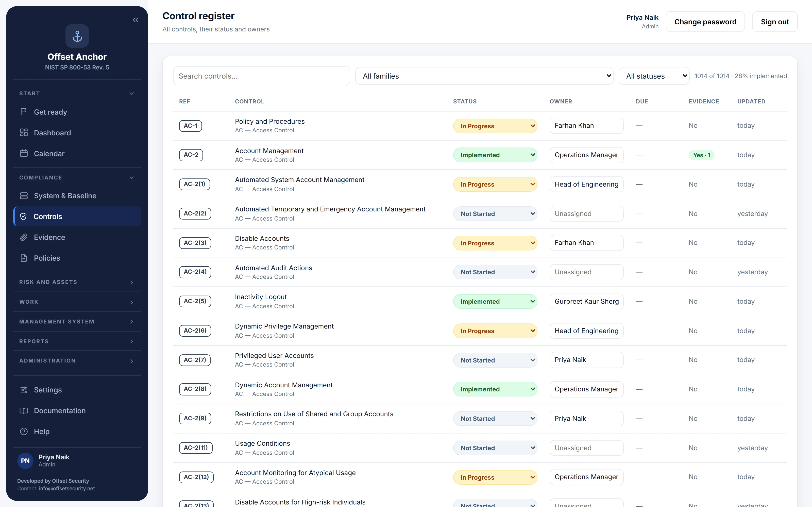The width and height of the screenshot is (812, 507).
Task: Click the Sign out button
Action: point(775,22)
